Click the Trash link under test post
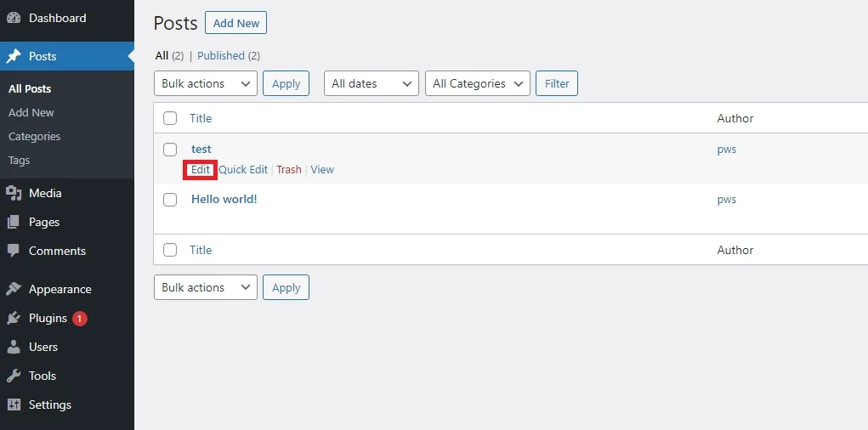 pyautogui.click(x=289, y=170)
